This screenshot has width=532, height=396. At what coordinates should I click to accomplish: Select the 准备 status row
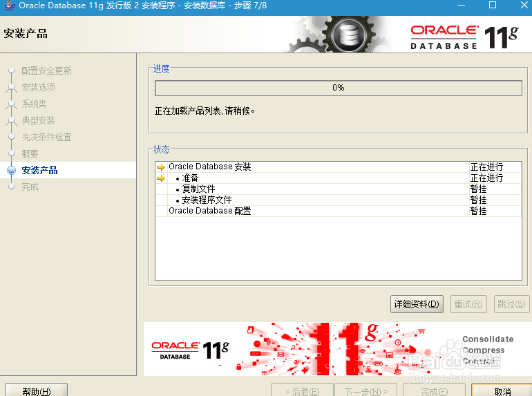339,178
